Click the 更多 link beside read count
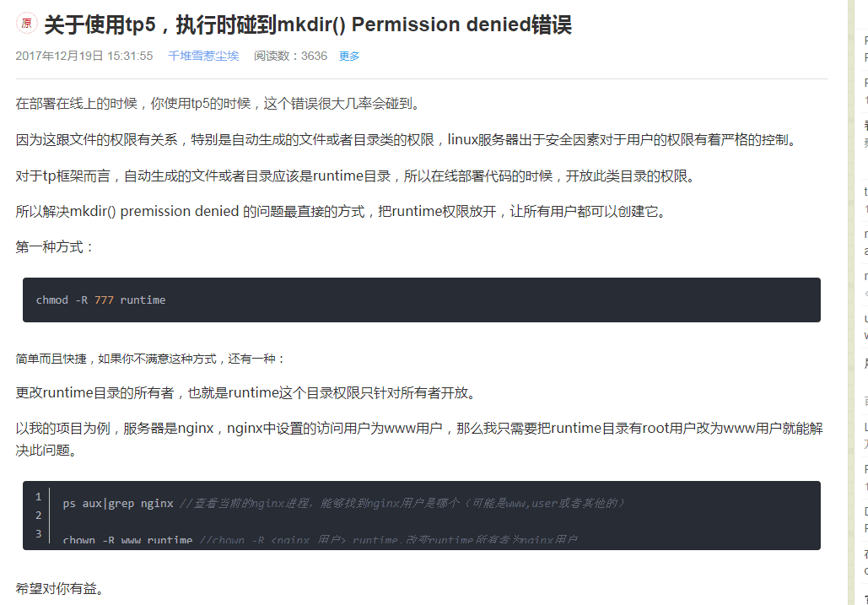 pos(348,56)
